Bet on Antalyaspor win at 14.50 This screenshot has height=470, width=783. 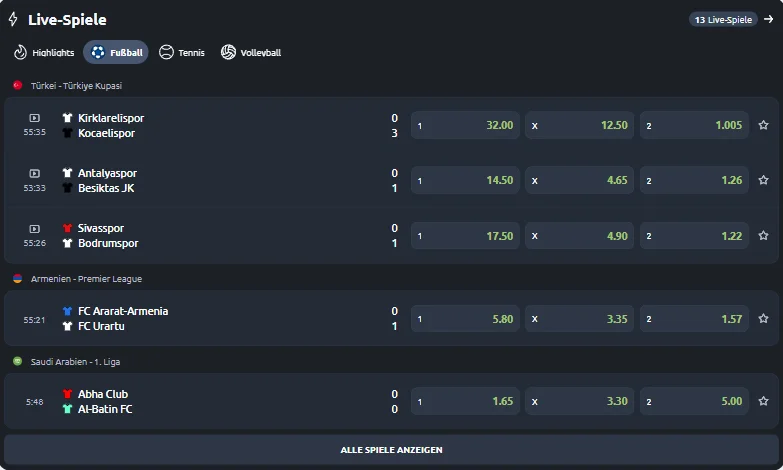(x=465, y=180)
